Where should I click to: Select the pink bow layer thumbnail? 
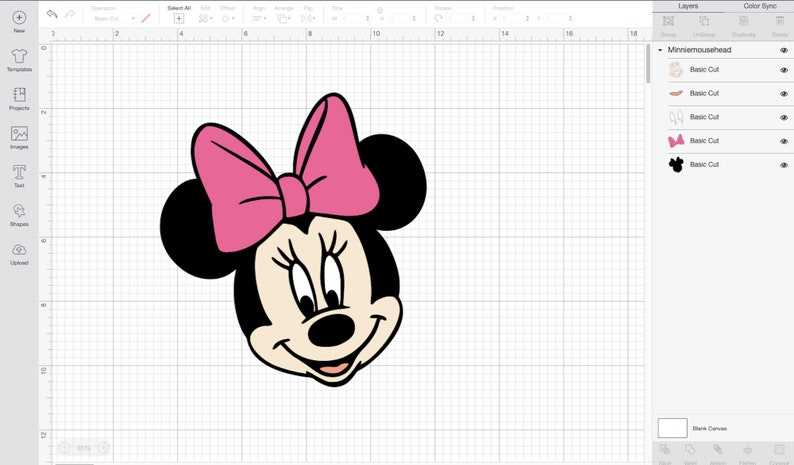676,141
